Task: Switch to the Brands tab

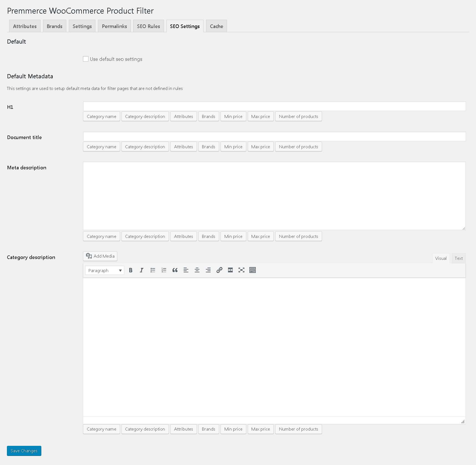Action: point(55,26)
